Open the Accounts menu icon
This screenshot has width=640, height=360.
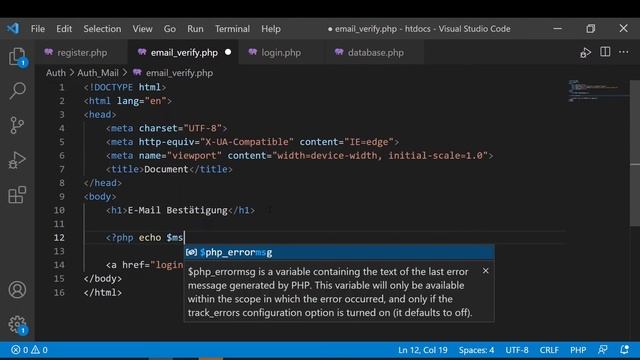coord(17,290)
